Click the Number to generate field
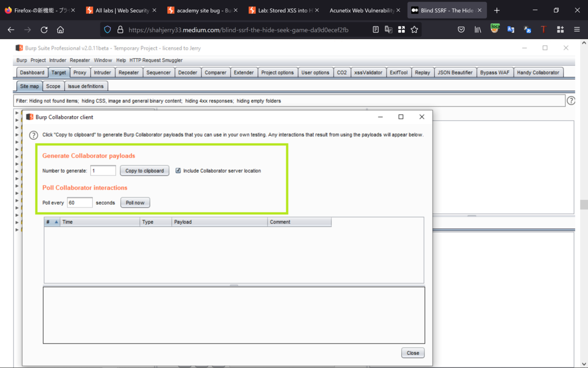Image resolution: width=588 pixels, height=368 pixels. [103, 171]
